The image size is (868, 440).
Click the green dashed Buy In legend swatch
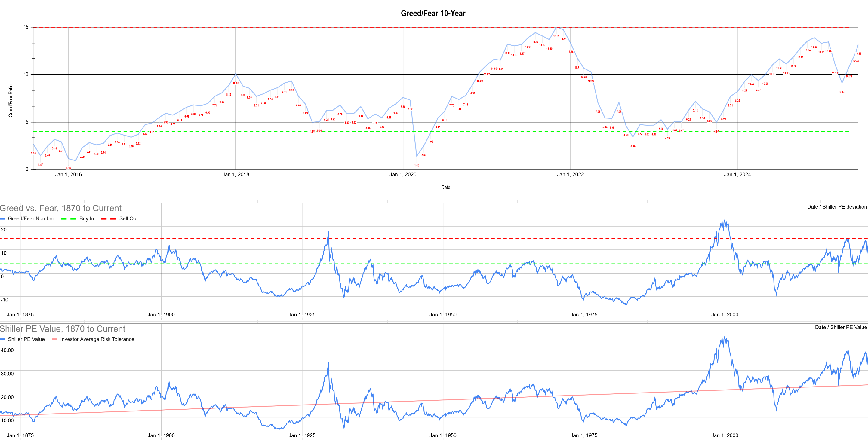[x=68, y=219]
